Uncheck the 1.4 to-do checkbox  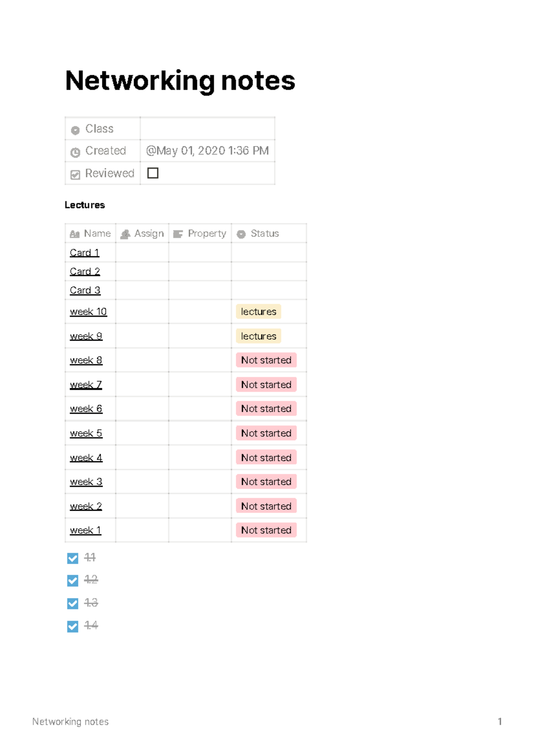click(x=73, y=626)
